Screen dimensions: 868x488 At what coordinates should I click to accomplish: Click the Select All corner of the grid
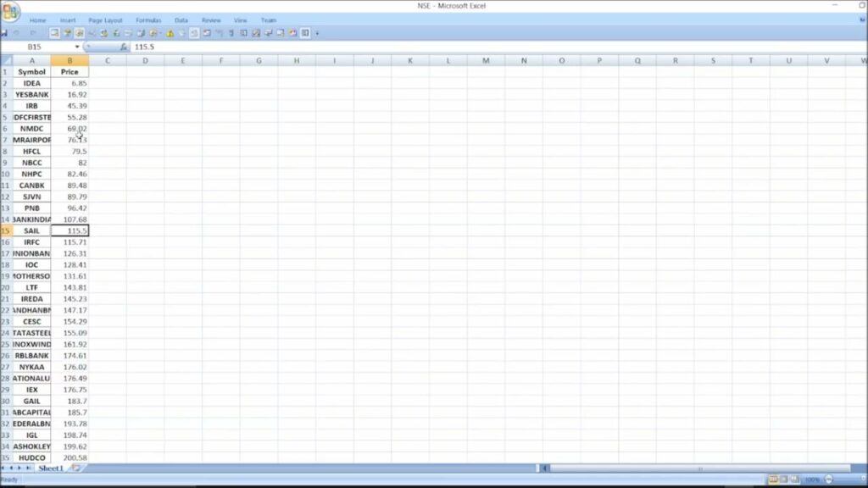click(6, 60)
